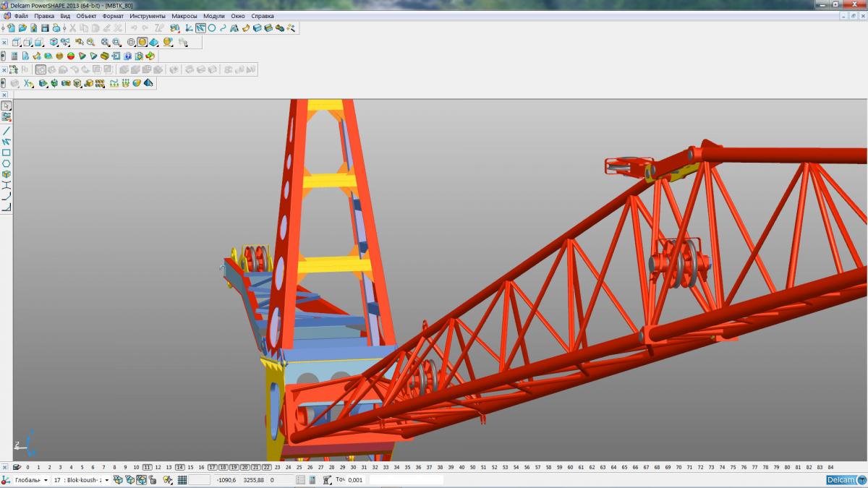
Task: Toggle level 14 visibility
Action: click(179, 467)
